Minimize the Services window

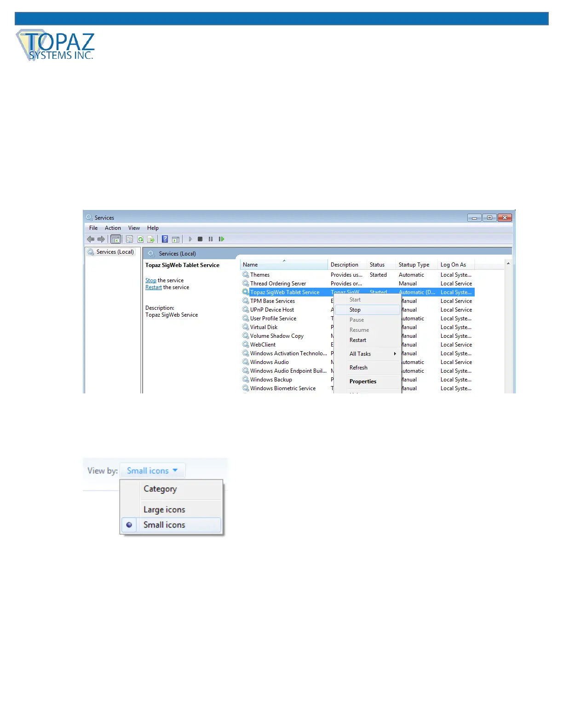[474, 218]
